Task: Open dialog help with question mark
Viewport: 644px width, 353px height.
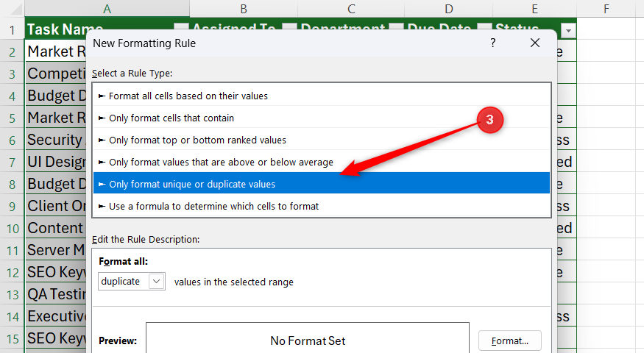Action: [493, 43]
